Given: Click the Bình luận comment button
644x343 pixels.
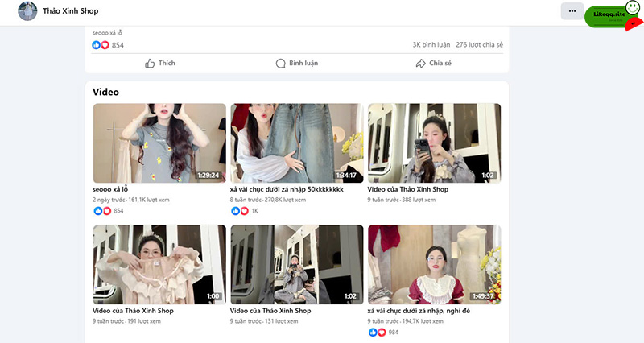Looking at the screenshot, I should pyautogui.click(x=297, y=64).
